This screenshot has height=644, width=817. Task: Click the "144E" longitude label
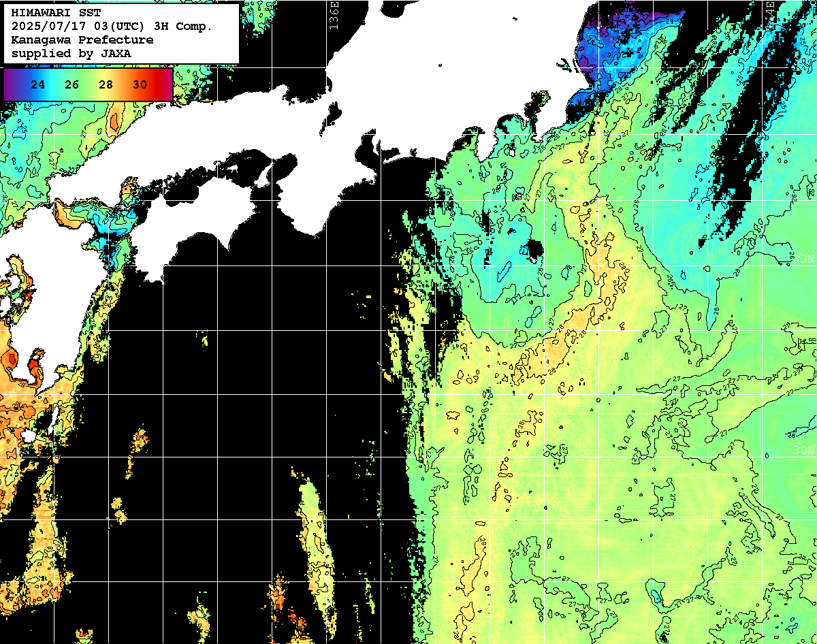pos(770,14)
